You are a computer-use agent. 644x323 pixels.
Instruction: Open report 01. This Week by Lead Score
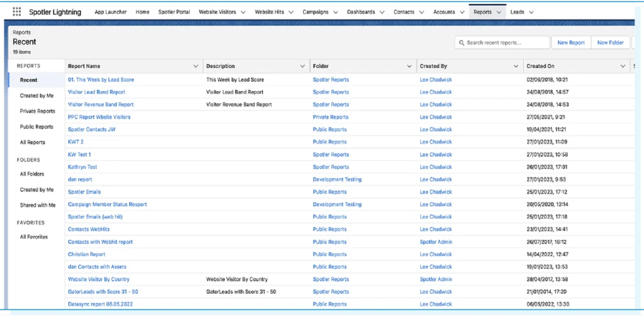click(101, 80)
